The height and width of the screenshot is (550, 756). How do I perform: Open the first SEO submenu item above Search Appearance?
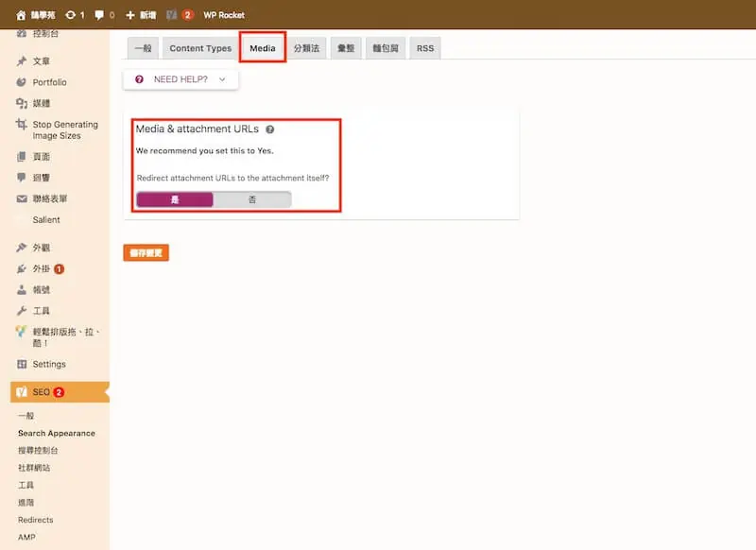(26, 416)
